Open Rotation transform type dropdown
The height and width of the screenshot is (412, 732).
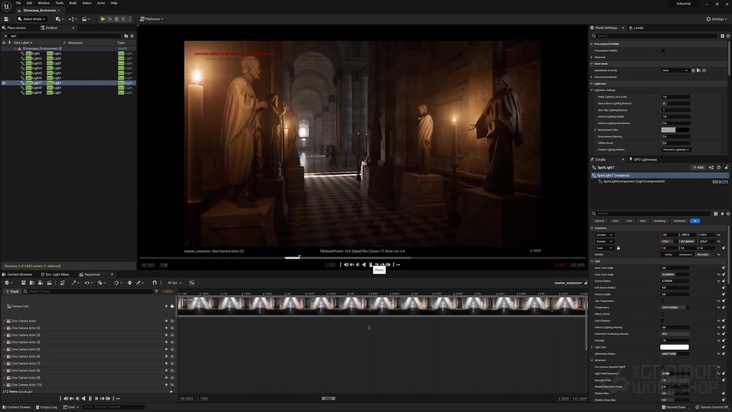click(604, 242)
